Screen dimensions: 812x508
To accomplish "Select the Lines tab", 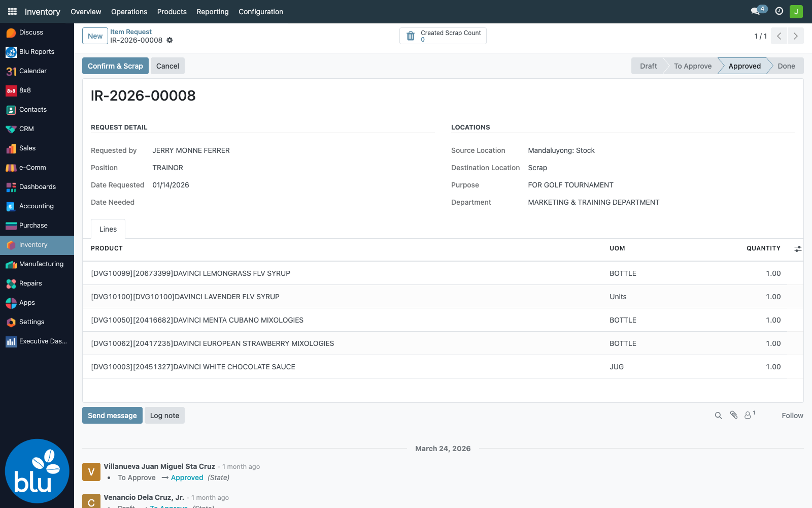I will pyautogui.click(x=108, y=229).
